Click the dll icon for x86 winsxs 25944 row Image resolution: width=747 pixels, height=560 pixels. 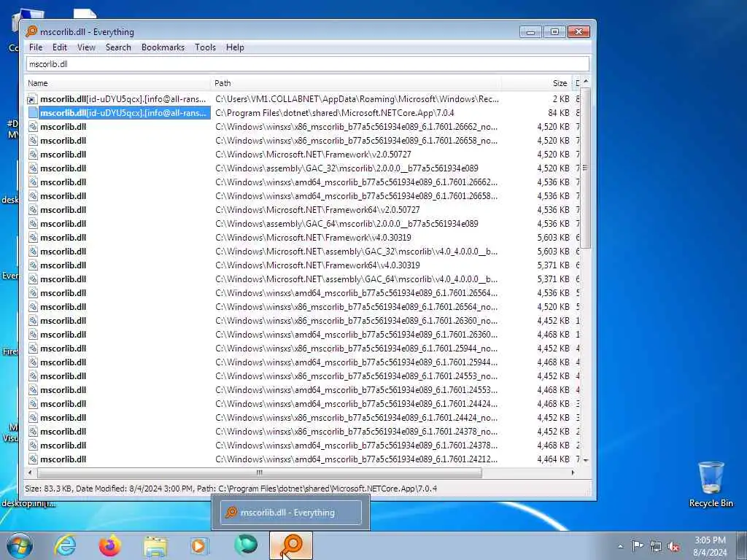click(x=32, y=348)
